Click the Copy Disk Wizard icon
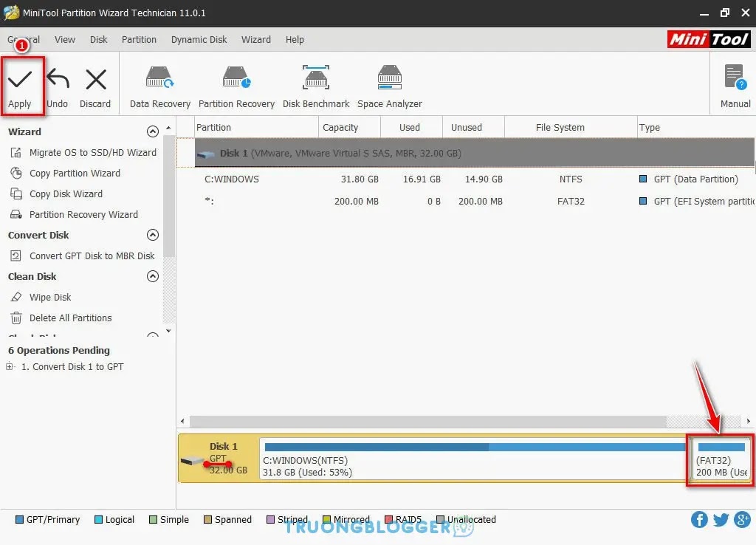 tap(16, 194)
